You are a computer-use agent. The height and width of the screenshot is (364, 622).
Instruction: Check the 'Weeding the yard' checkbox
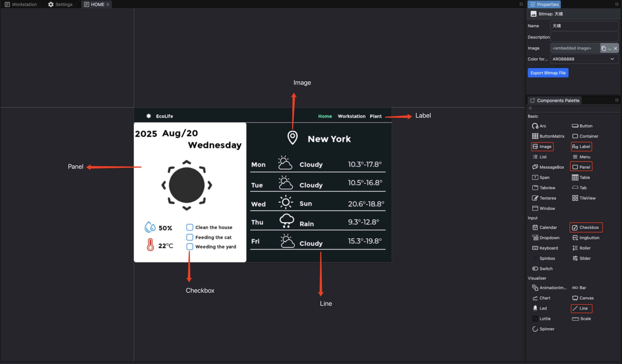point(189,247)
